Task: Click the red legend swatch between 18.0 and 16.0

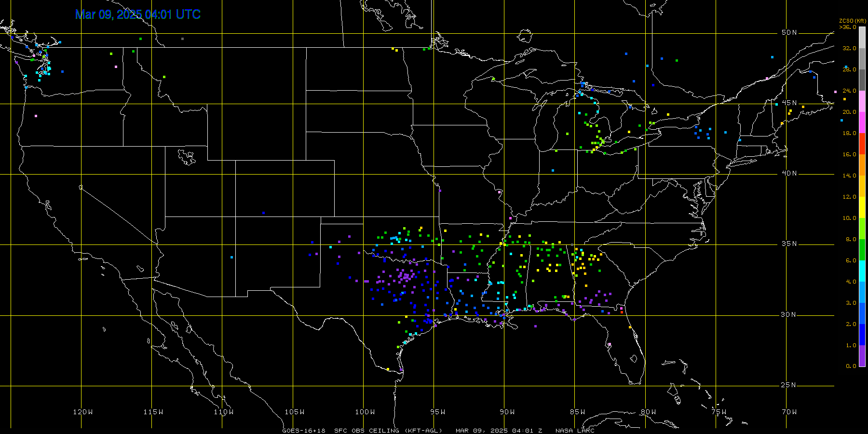Action: 862,144
